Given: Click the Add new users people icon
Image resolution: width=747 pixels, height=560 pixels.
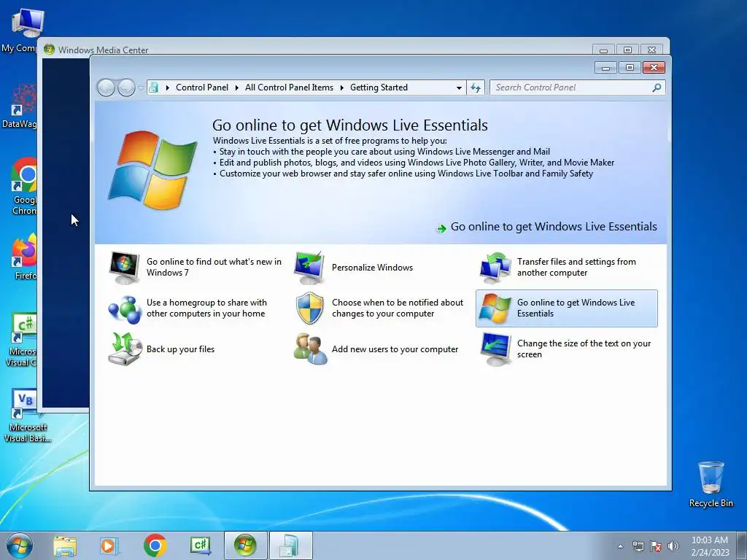Looking at the screenshot, I should point(309,349).
